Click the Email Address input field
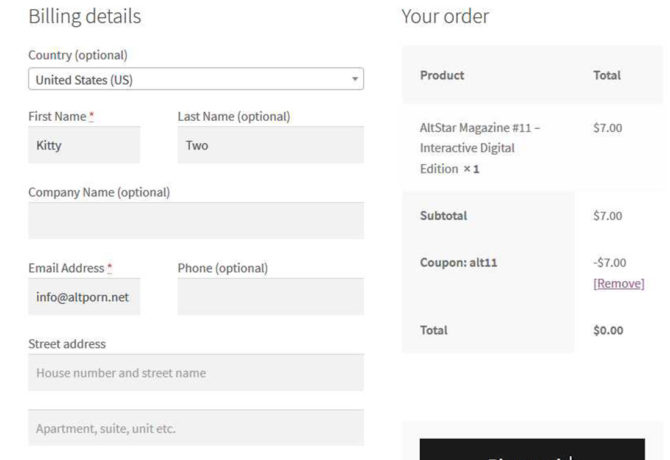 (84, 297)
